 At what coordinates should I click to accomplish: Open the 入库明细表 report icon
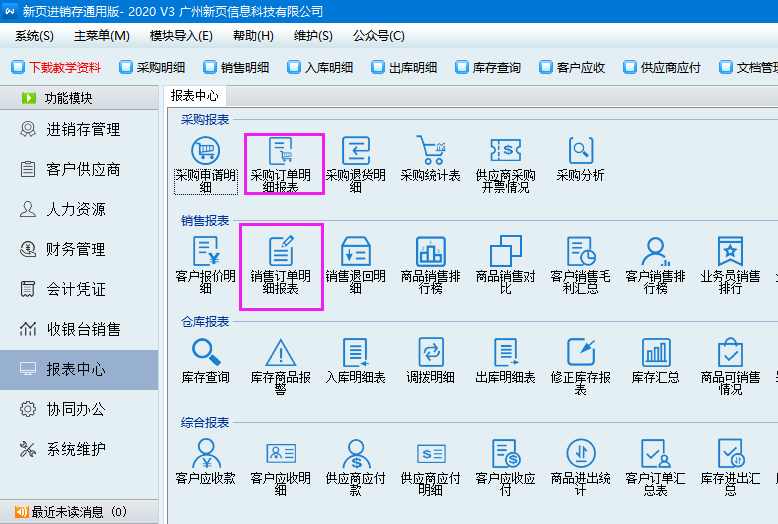356,361
